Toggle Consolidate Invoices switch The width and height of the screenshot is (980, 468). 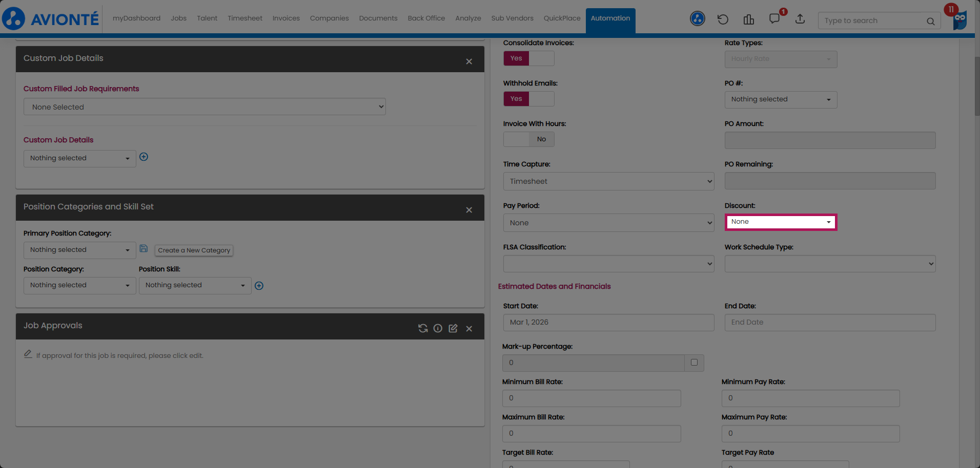tap(529, 58)
